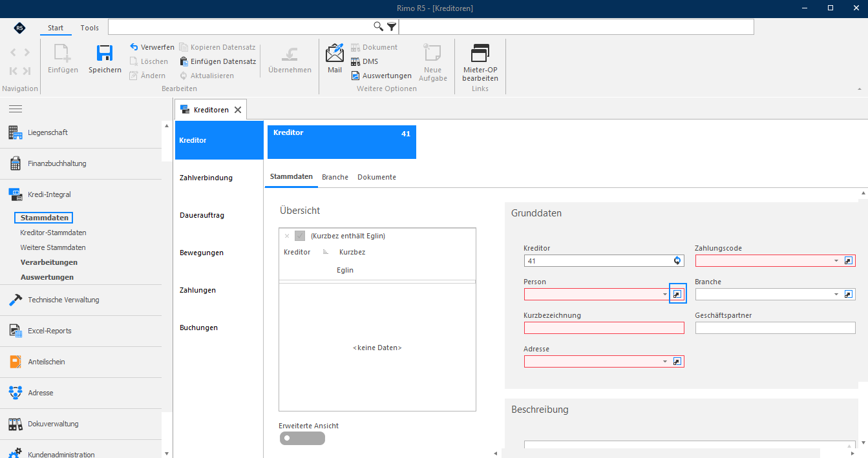Open Branche lookup link icon
Screen dimensions: 868x458
point(849,294)
